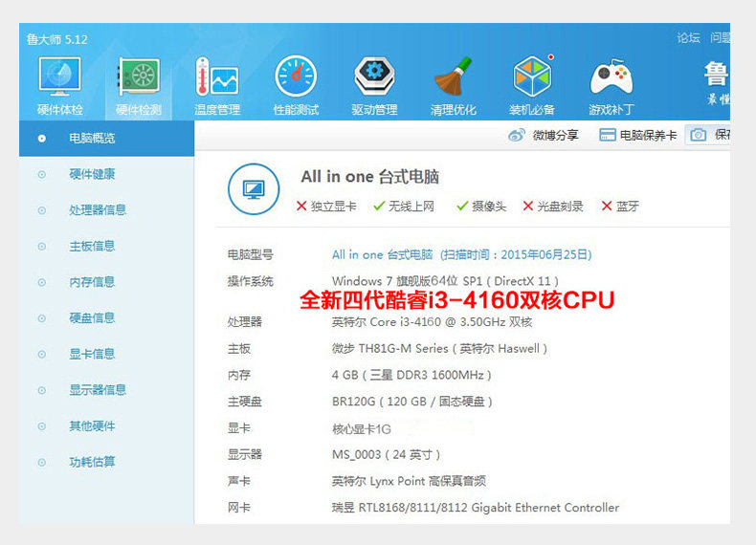Open 装机必备 cube icon
The height and width of the screenshot is (545, 756).
(532, 76)
